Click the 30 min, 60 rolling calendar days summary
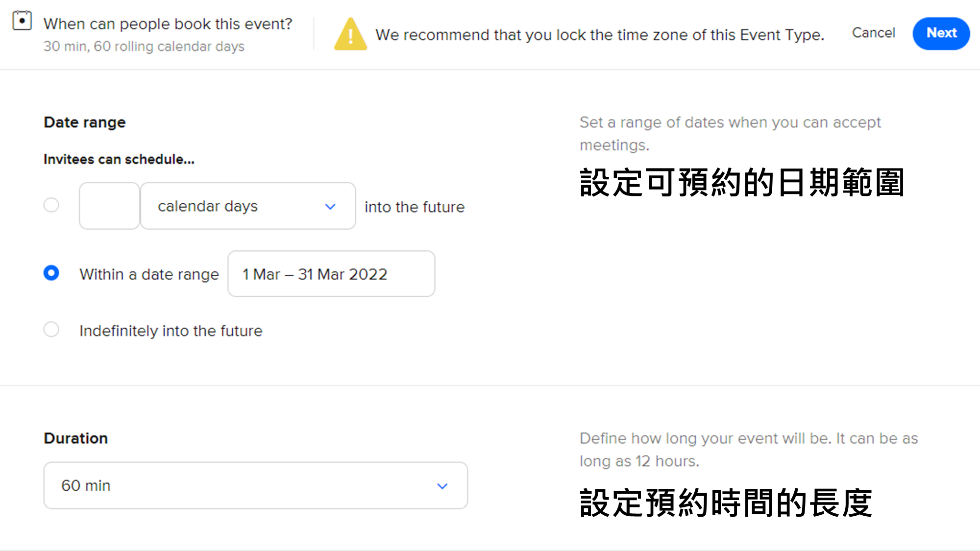This screenshot has height=551, width=980. click(144, 47)
